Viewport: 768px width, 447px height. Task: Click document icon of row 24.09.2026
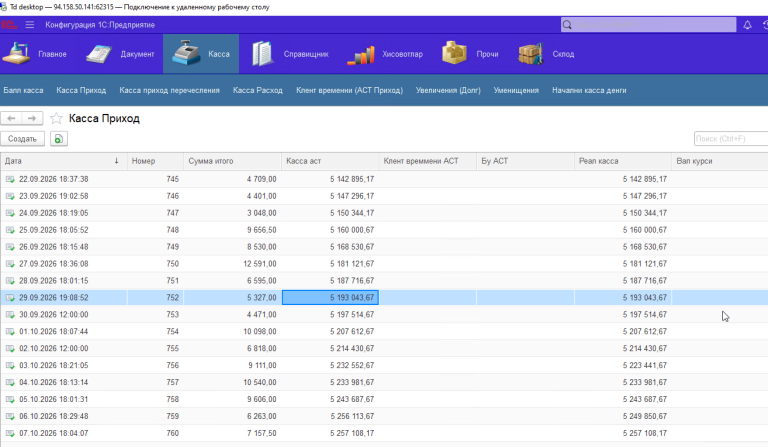(10, 213)
